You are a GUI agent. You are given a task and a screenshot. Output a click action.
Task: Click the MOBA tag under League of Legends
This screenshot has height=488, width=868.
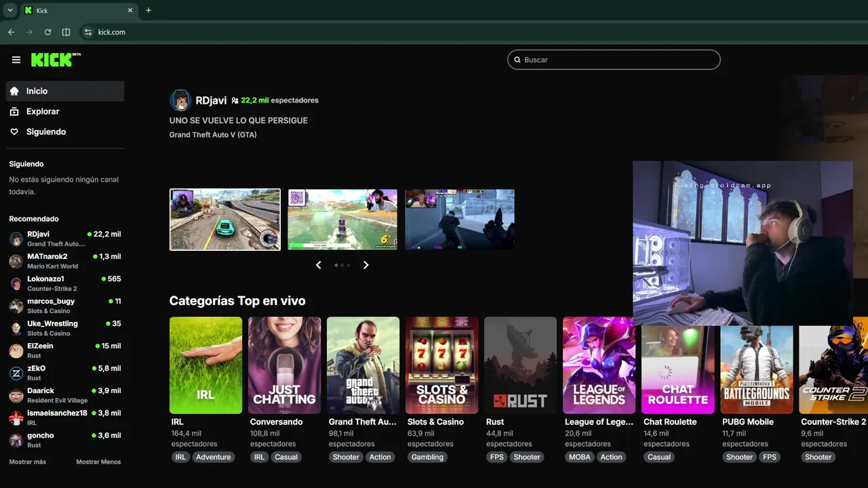(x=580, y=457)
